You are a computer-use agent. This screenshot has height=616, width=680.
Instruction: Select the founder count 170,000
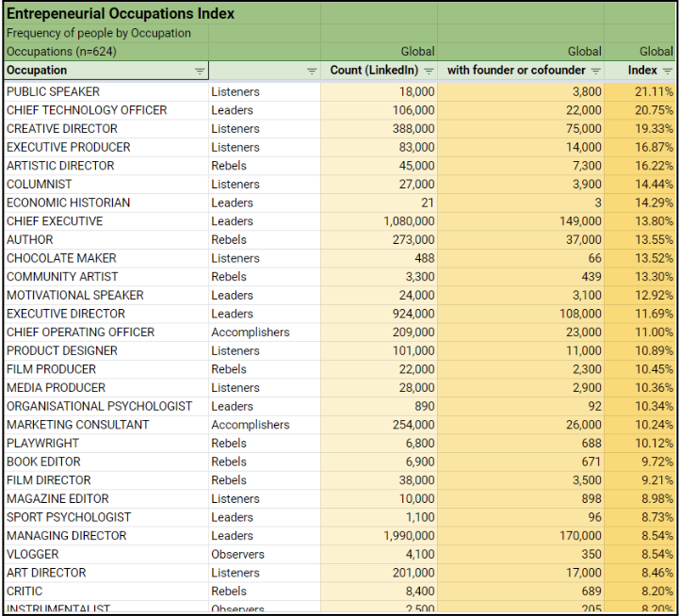tap(521, 536)
